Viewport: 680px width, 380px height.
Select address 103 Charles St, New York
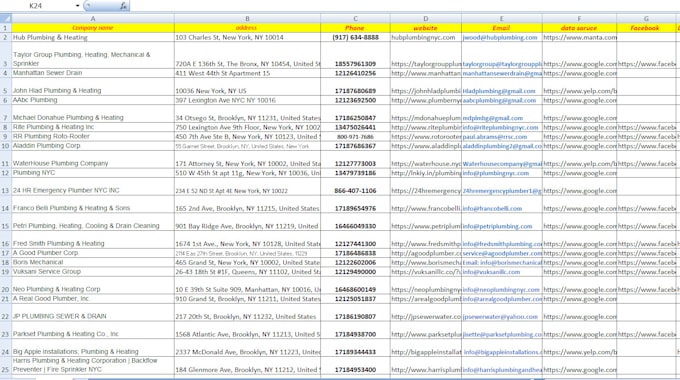[x=247, y=37]
